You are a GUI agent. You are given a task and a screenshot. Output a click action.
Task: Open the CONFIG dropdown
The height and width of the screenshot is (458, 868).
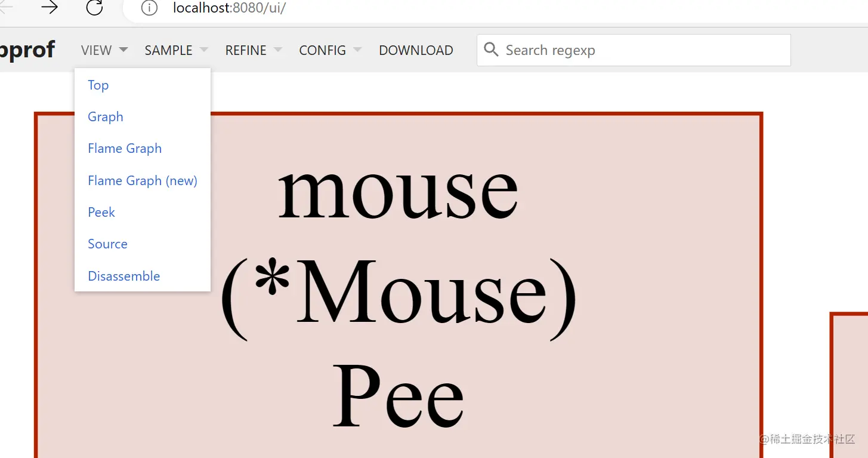322,50
